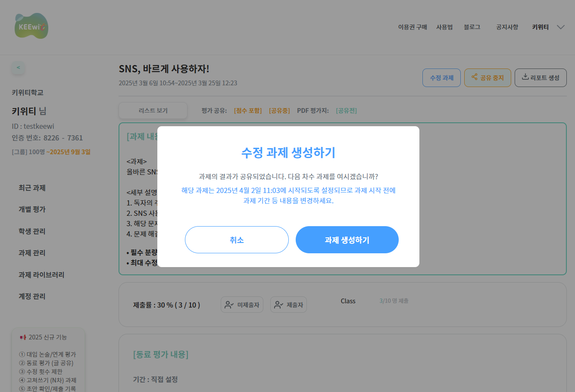Click the 3/10 명 제출 text

pyautogui.click(x=394, y=301)
